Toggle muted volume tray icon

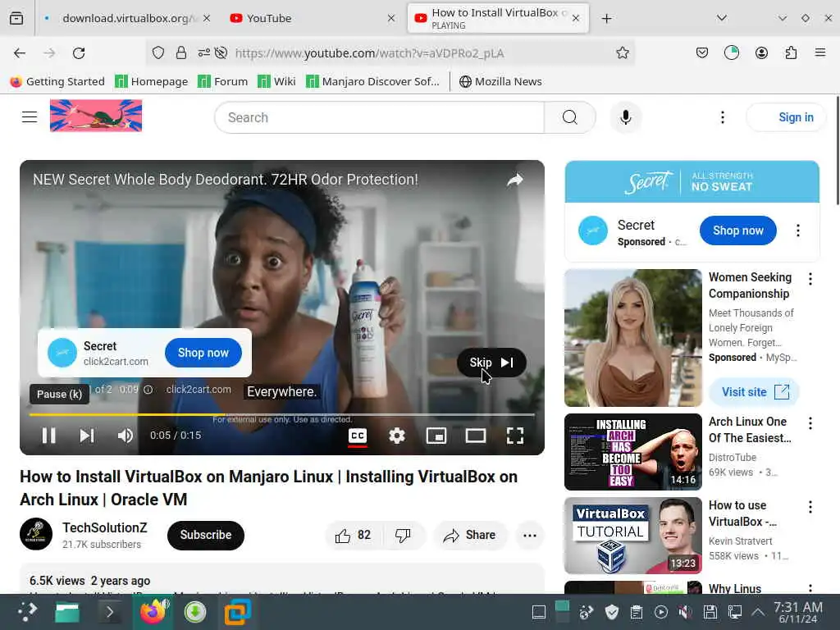coord(685,612)
